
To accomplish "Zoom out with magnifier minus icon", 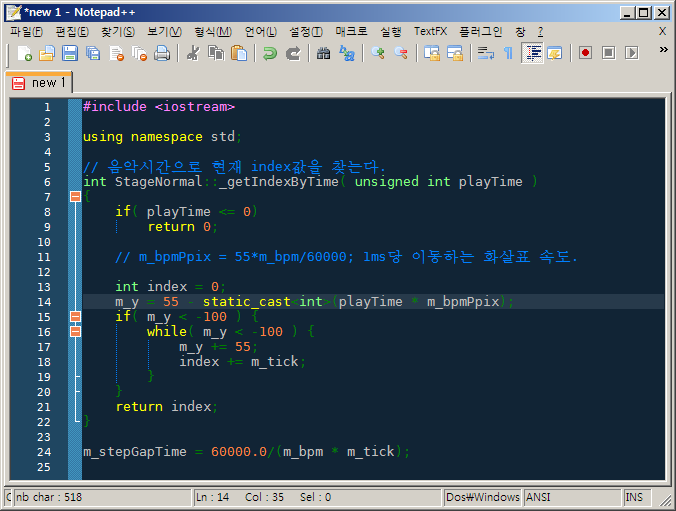I will pos(401,53).
